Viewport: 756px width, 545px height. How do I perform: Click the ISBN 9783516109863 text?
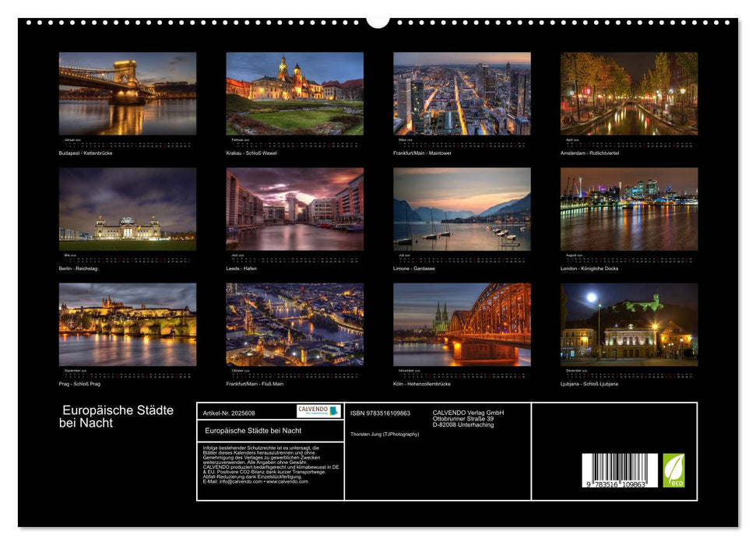pyautogui.click(x=380, y=413)
